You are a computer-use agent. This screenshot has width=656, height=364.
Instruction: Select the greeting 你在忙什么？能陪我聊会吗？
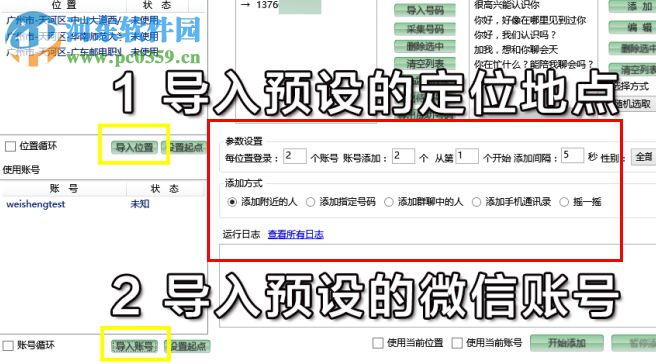tap(534, 64)
